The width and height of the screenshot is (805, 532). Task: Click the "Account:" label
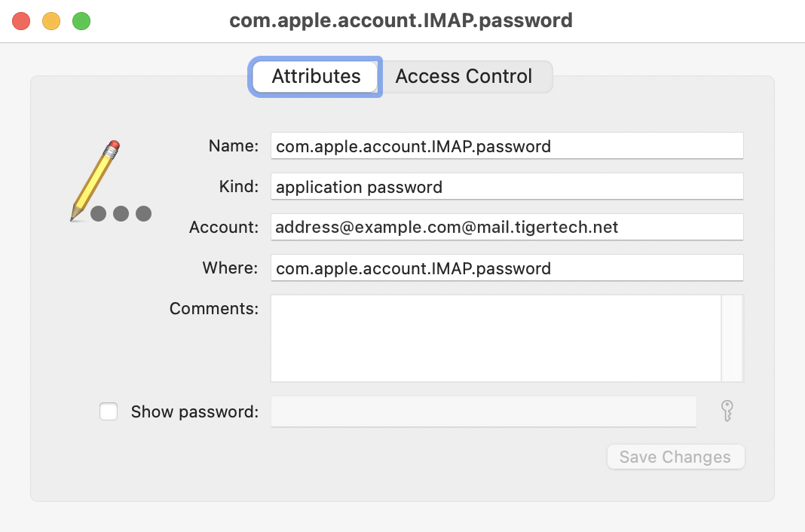click(224, 227)
